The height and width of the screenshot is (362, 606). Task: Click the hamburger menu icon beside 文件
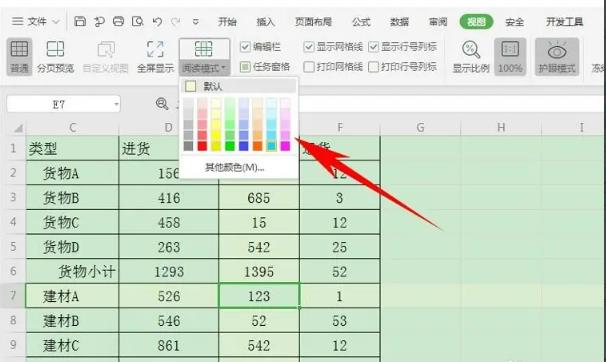pos(17,21)
